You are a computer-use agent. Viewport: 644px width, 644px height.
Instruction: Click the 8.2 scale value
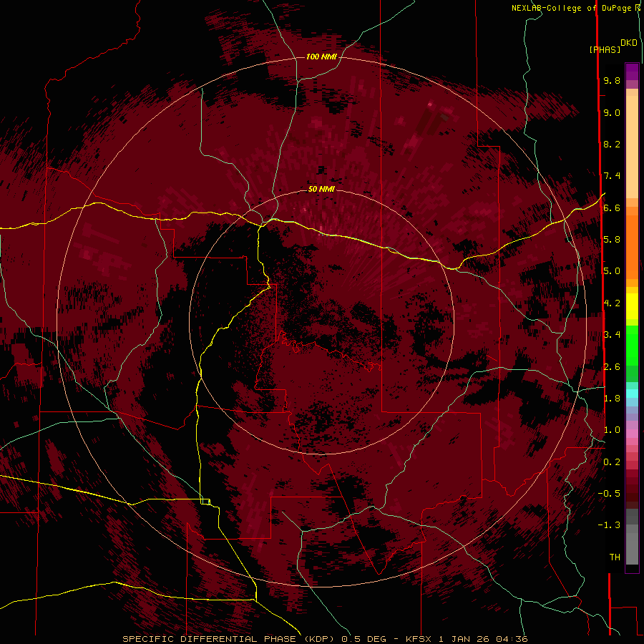click(x=612, y=144)
